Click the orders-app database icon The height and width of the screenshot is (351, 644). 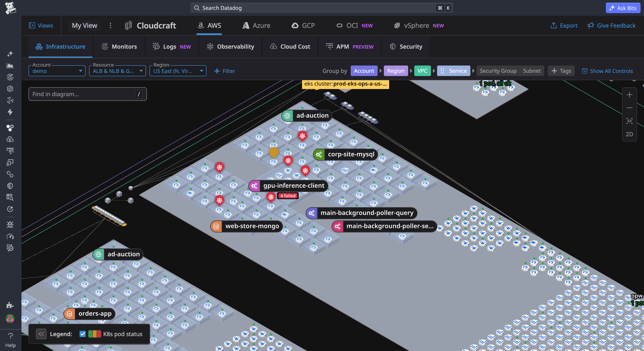click(x=69, y=314)
